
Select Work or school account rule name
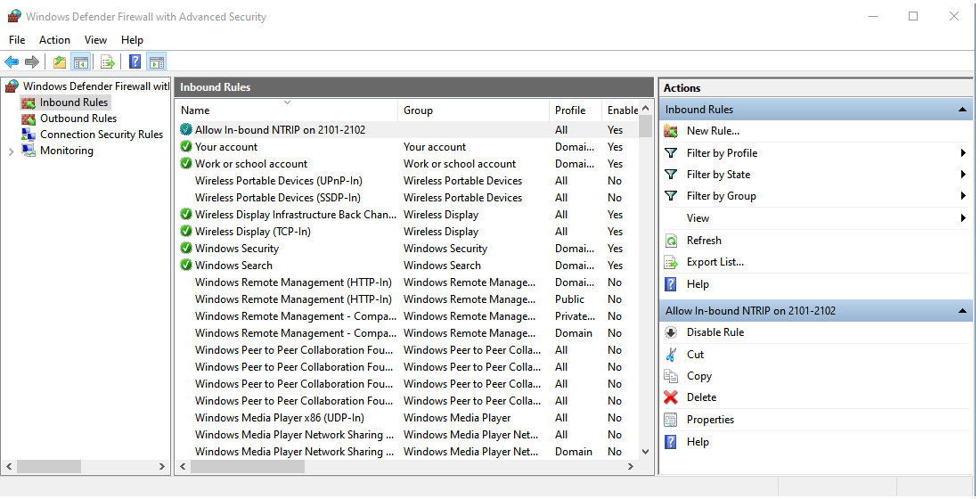pyautogui.click(x=251, y=164)
